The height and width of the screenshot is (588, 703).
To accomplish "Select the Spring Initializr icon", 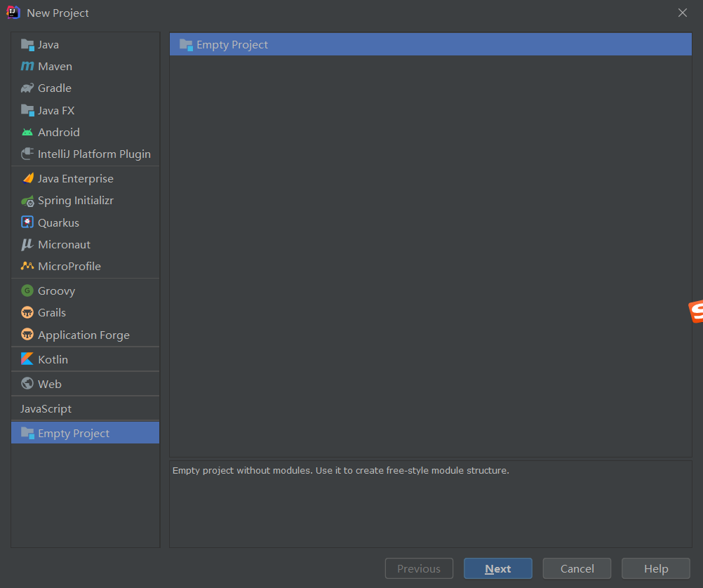I will point(27,201).
